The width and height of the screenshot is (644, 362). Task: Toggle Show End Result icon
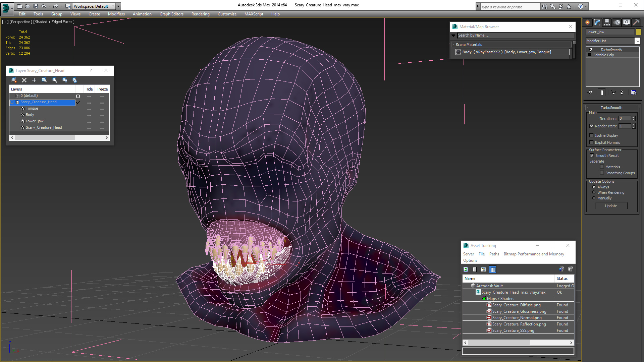(602, 93)
